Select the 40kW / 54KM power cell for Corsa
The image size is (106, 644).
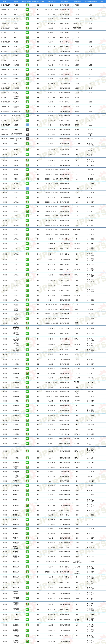tap(64, 383)
